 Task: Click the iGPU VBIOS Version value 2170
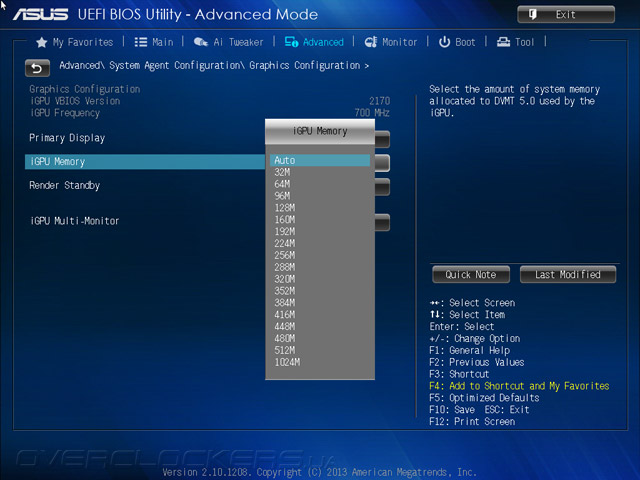[x=380, y=101]
